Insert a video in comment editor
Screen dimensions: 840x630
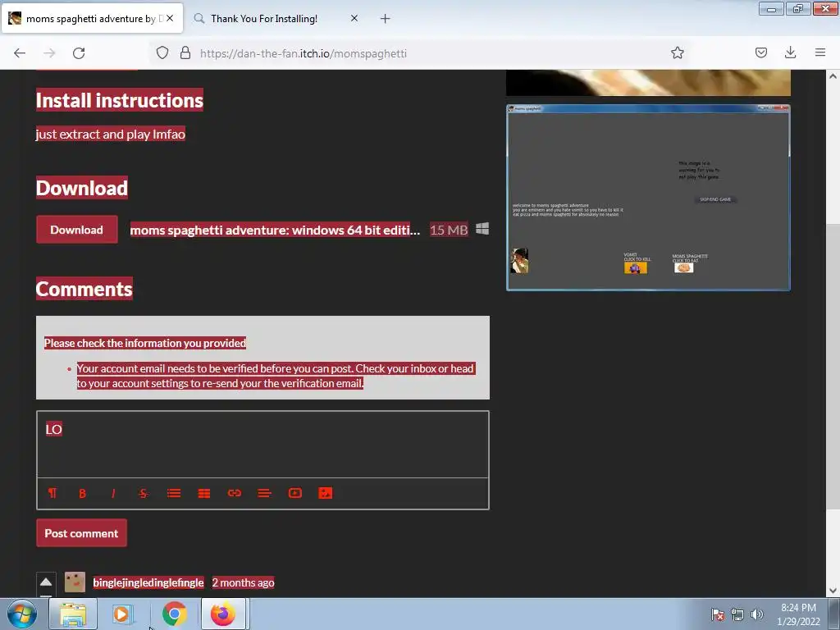(295, 493)
